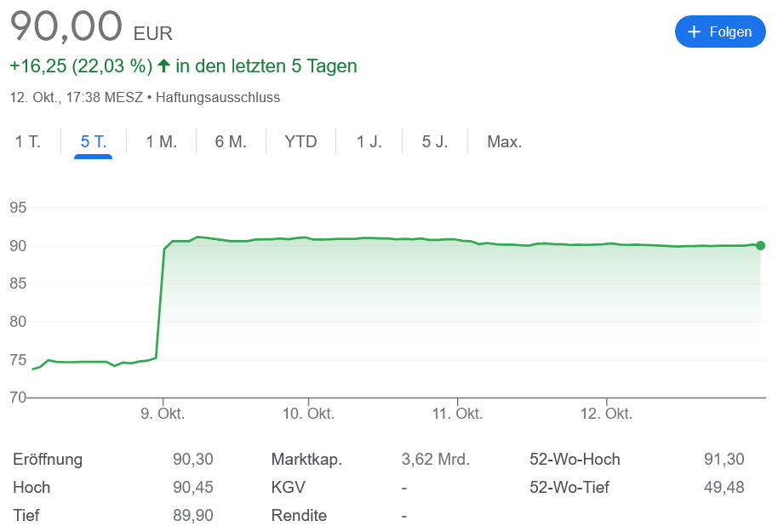Show the 5 J. price history
The height and width of the screenshot is (532, 778).
coord(435,142)
